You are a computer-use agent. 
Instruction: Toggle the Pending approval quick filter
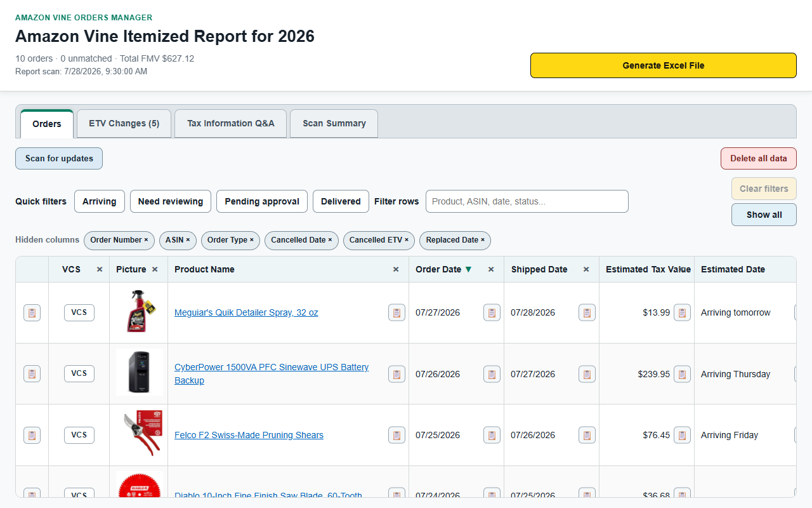pos(262,201)
